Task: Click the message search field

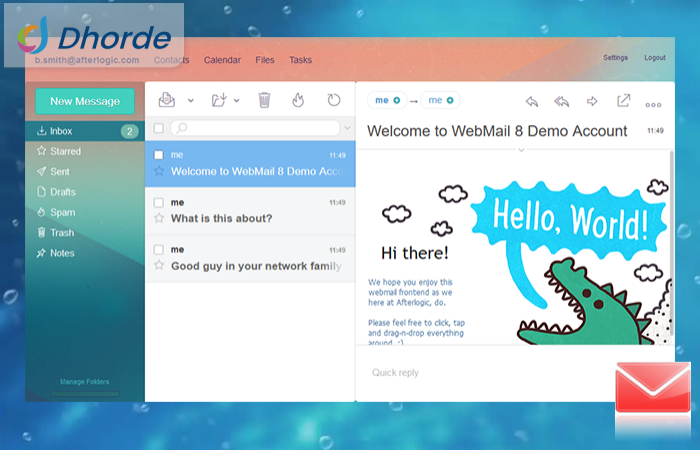Action: tap(255, 128)
